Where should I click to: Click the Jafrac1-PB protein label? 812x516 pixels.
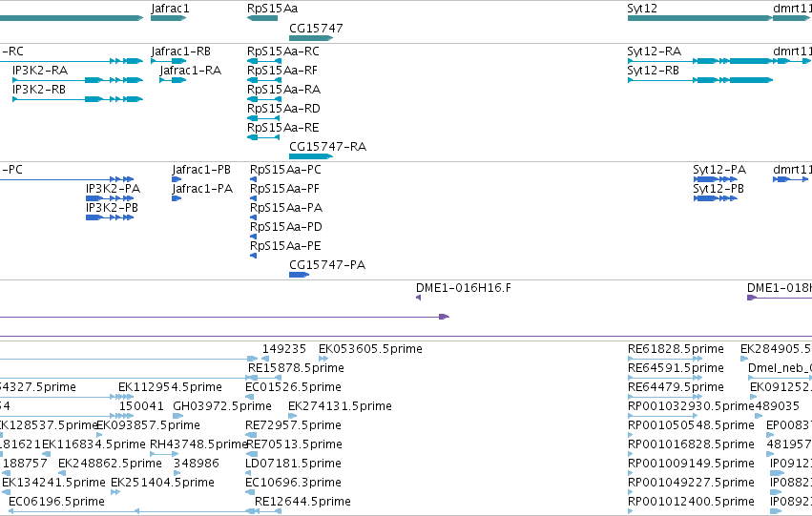click(201, 170)
